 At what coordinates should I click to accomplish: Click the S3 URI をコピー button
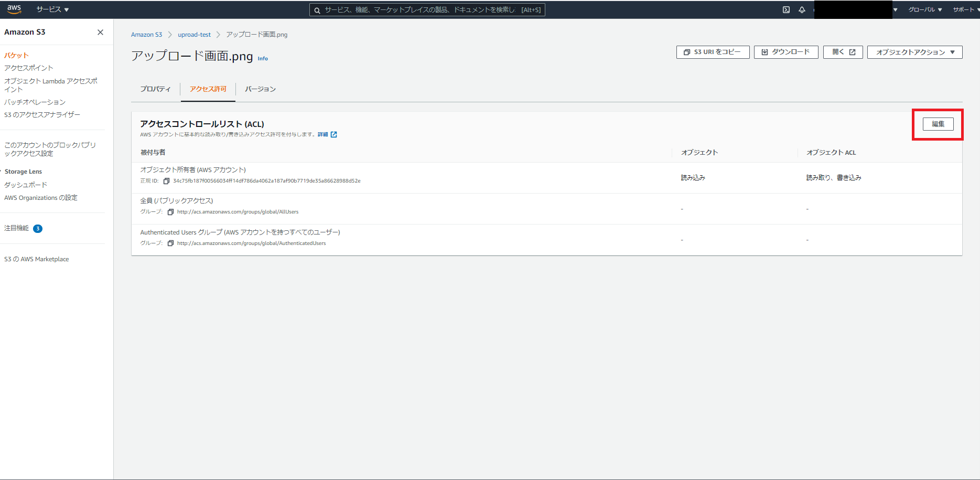pos(713,52)
